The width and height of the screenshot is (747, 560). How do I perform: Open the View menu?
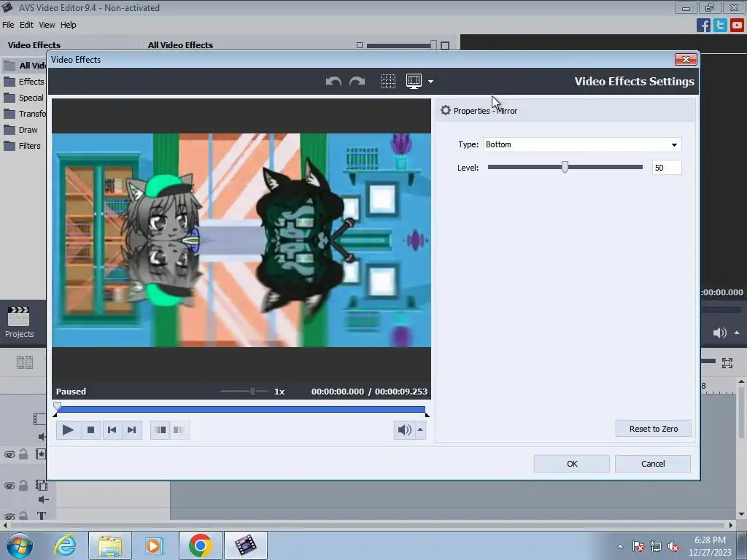pos(47,25)
